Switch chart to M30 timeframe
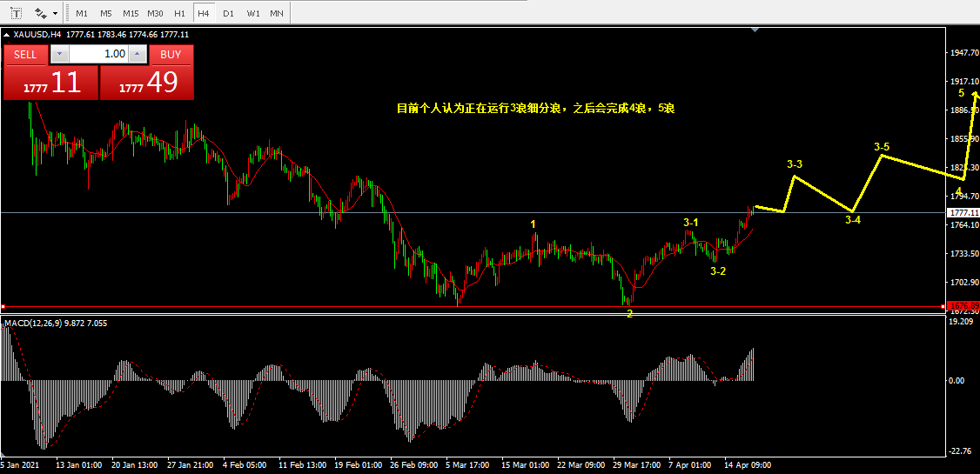Image resolution: width=980 pixels, height=474 pixels. [156, 13]
